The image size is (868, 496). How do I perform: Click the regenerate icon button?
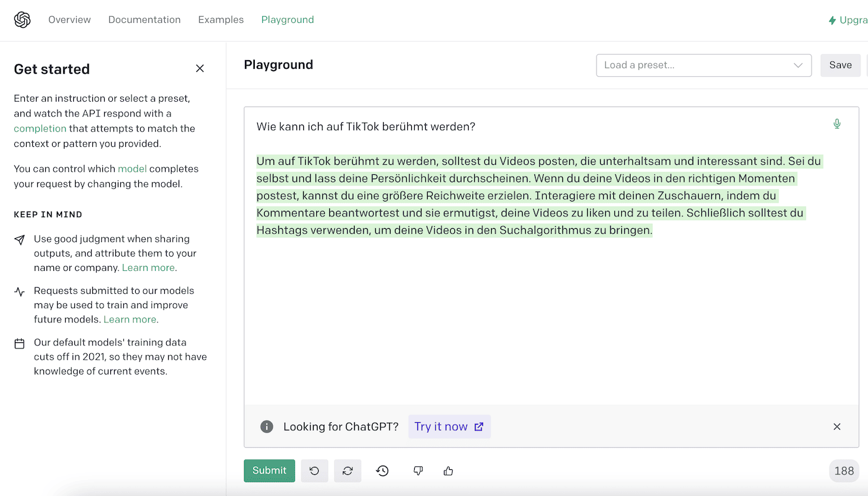click(348, 471)
